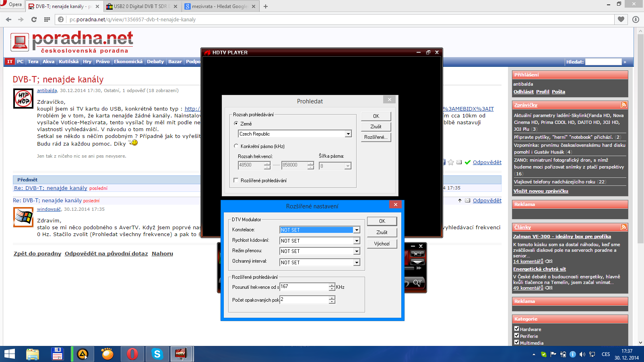
Task: Enable the Rozšířené prohledávání checkbox
Action: (236, 181)
